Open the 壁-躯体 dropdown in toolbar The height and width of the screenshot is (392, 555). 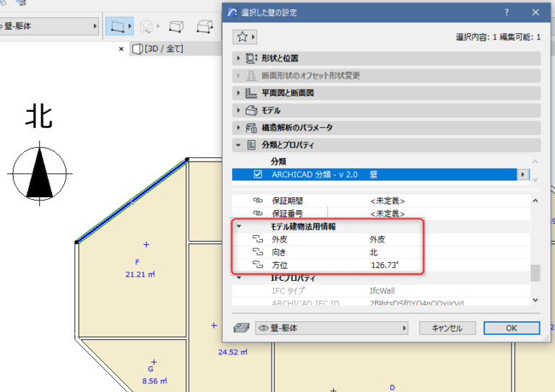(49, 26)
